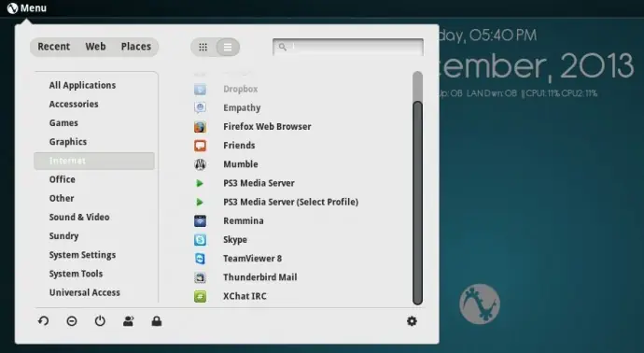Screen dimensions: 644x353
Task: Launch Firefox Web Browser entry
Action: tap(267, 127)
